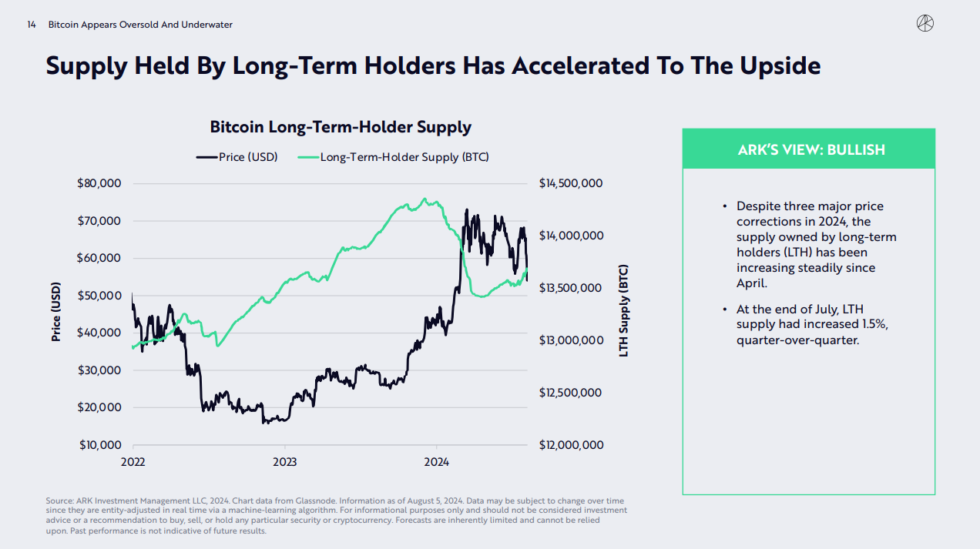980x549 pixels.
Task: Click the ARK logo in top-right corner
Action: (x=925, y=24)
